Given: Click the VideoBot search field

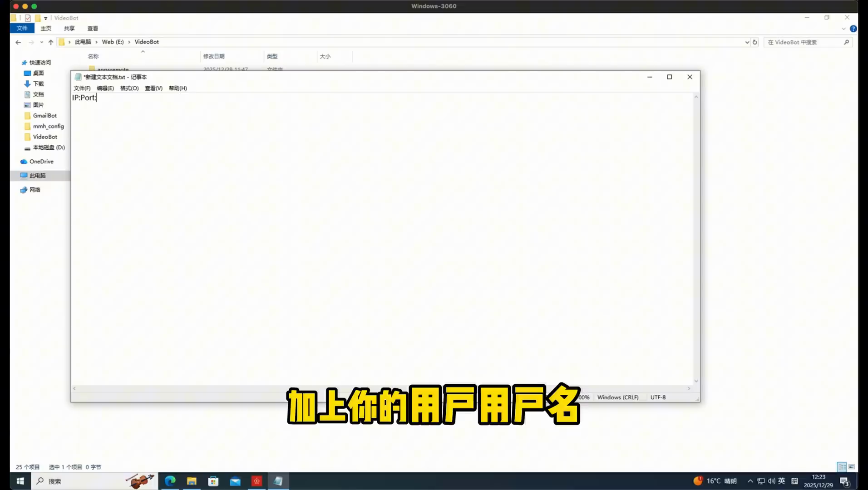Looking at the screenshot, I should coord(804,42).
